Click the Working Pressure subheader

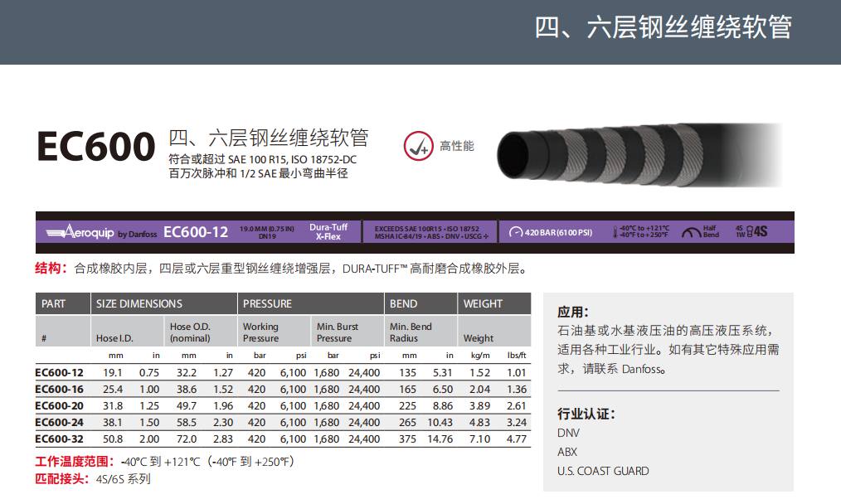coord(260,332)
